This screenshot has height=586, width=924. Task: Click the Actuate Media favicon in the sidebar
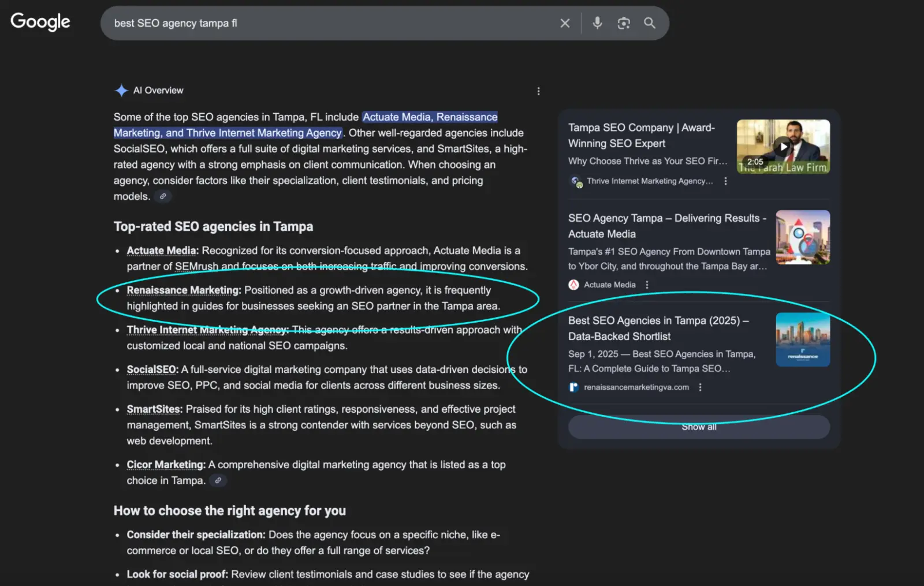coord(573,284)
